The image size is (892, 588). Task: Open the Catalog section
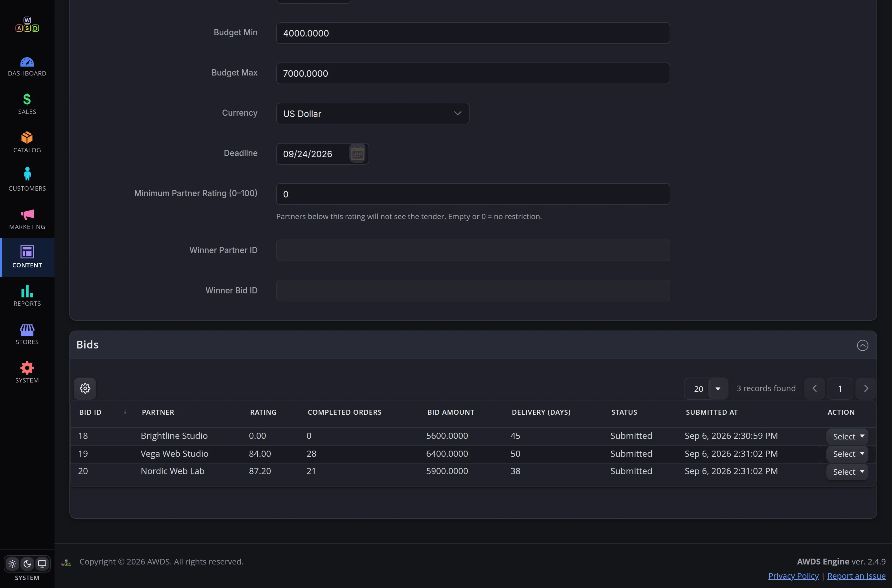point(27,142)
